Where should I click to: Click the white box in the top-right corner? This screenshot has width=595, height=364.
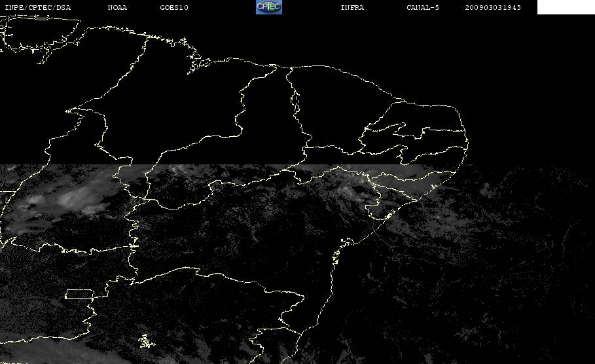(566, 7)
